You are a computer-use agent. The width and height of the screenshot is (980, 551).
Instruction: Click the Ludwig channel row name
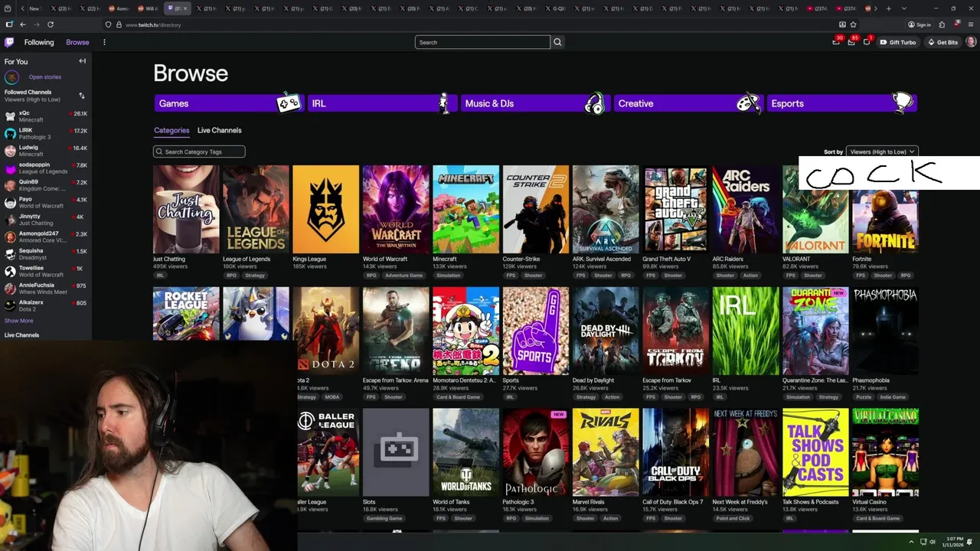pos(28,147)
